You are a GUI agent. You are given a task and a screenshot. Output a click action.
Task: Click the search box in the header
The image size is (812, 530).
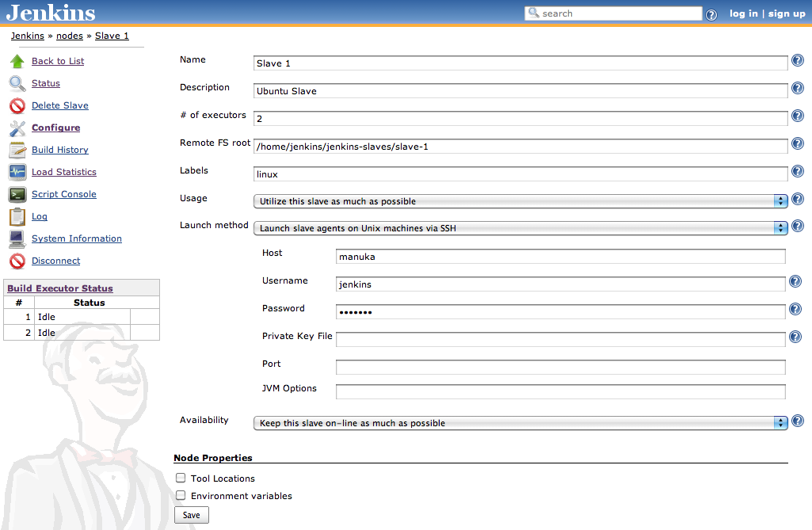pyautogui.click(x=613, y=13)
